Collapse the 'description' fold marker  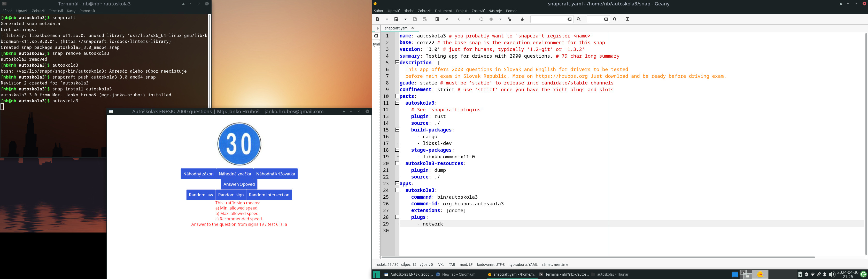pyautogui.click(x=397, y=62)
